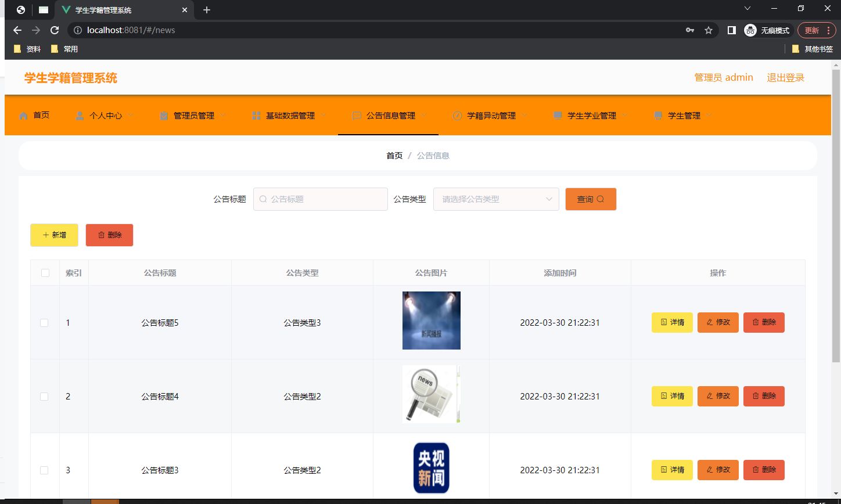Expand the 公告信息管理 menu arrow
The width and height of the screenshot is (841, 504).
click(424, 115)
